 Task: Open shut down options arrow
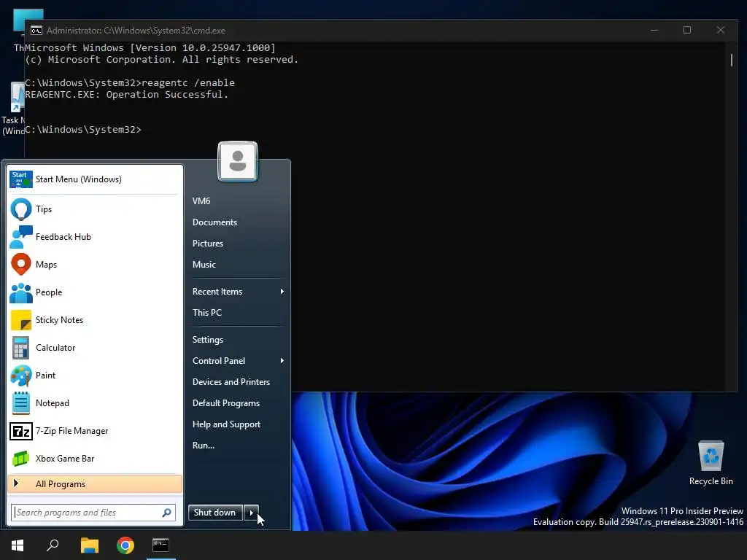click(251, 513)
